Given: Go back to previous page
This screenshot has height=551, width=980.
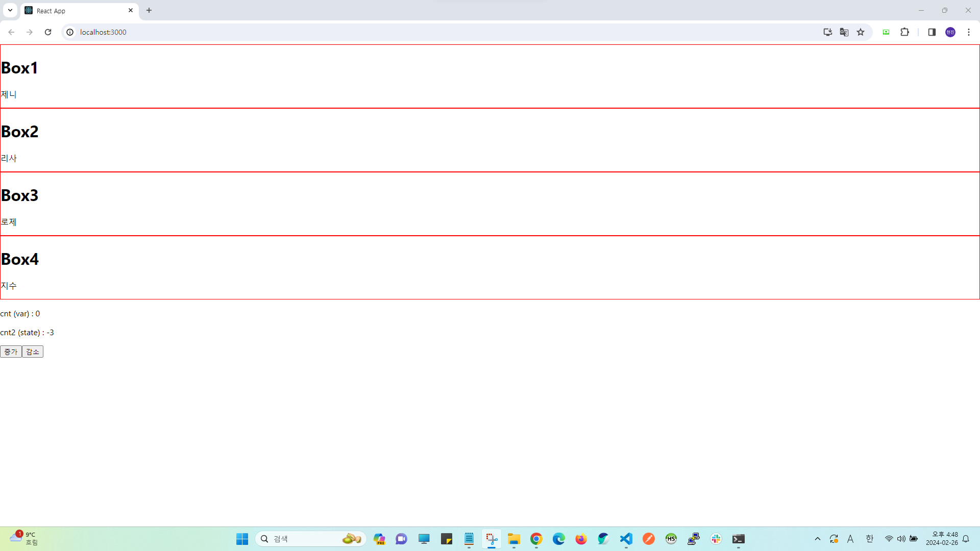Looking at the screenshot, I should tap(11, 32).
